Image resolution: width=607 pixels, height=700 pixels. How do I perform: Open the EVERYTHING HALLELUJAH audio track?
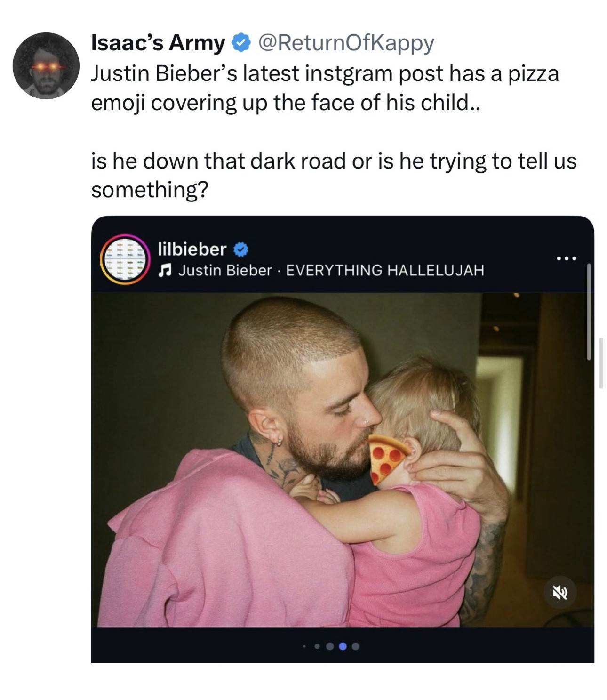pos(384,270)
